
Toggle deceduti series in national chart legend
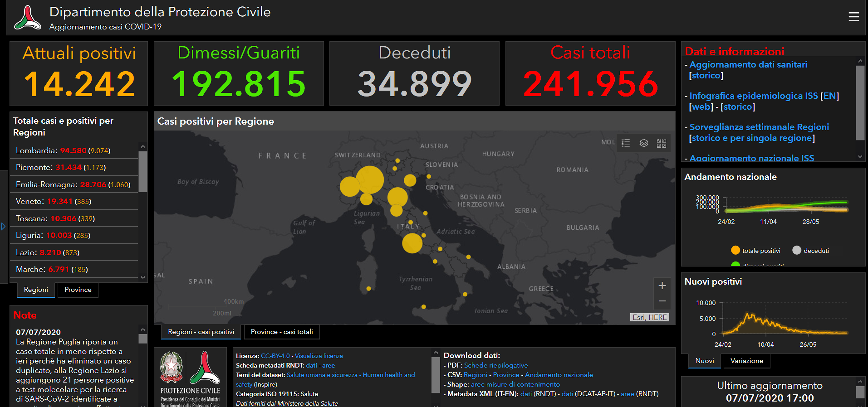pyautogui.click(x=811, y=251)
